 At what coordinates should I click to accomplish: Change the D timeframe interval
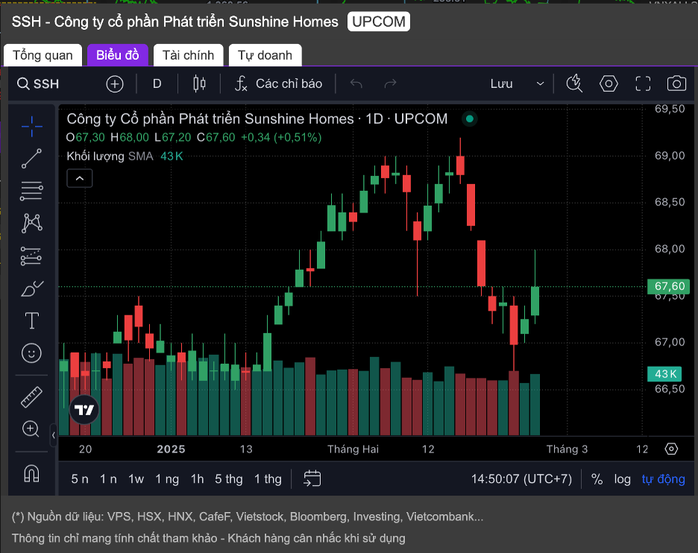click(x=157, y=84)
